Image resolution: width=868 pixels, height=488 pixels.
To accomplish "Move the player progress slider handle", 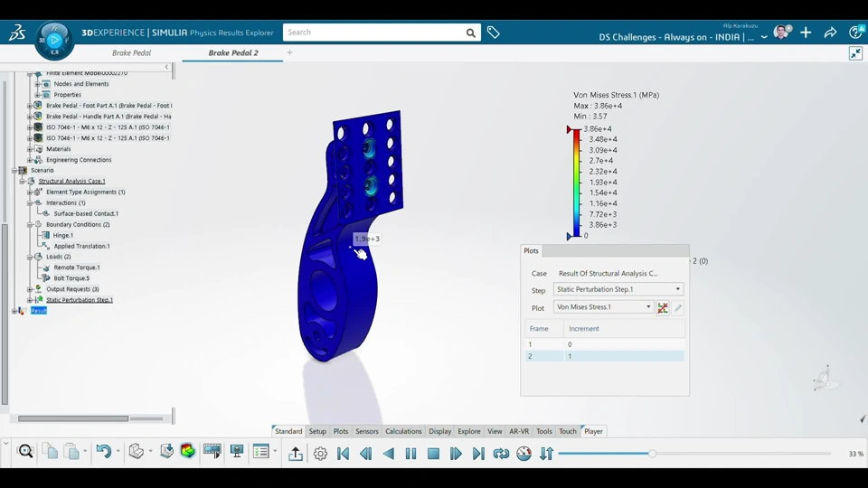I will pos(652,454).
